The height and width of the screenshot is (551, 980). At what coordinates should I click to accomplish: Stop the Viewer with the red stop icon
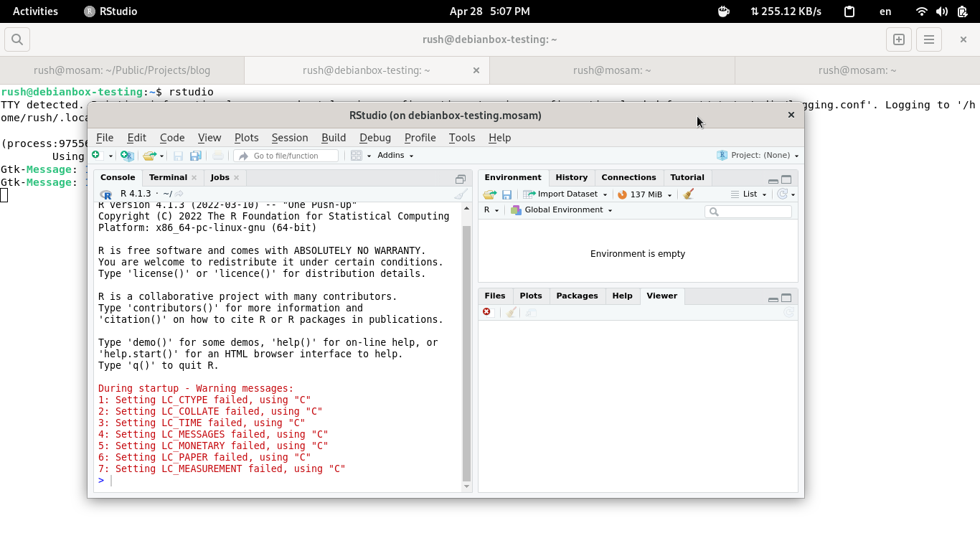[x=486, y=312]
